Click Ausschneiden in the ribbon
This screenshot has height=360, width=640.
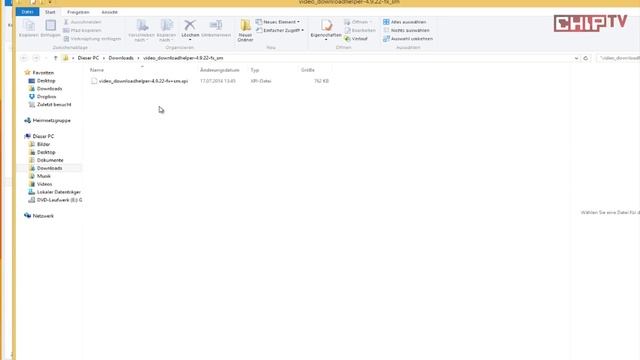coord(82,22)
